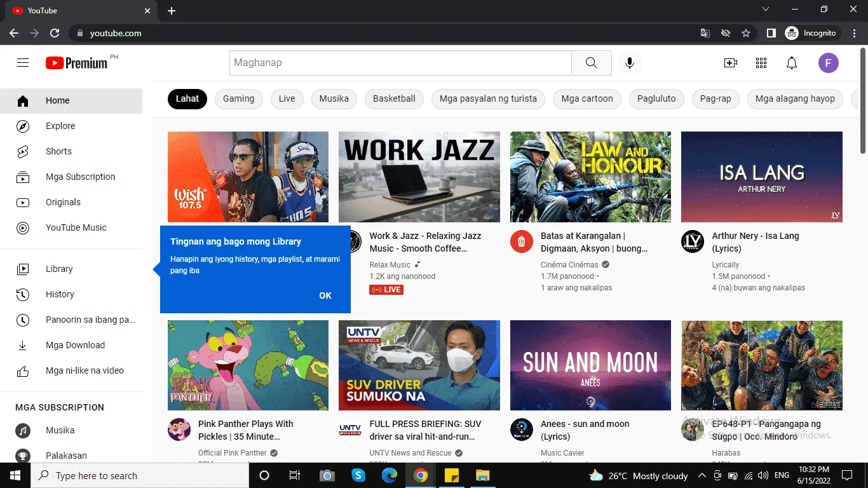Open Mga Download in sidebar
Viewport: 868px width, 488px height.
(x=71, y=345)
